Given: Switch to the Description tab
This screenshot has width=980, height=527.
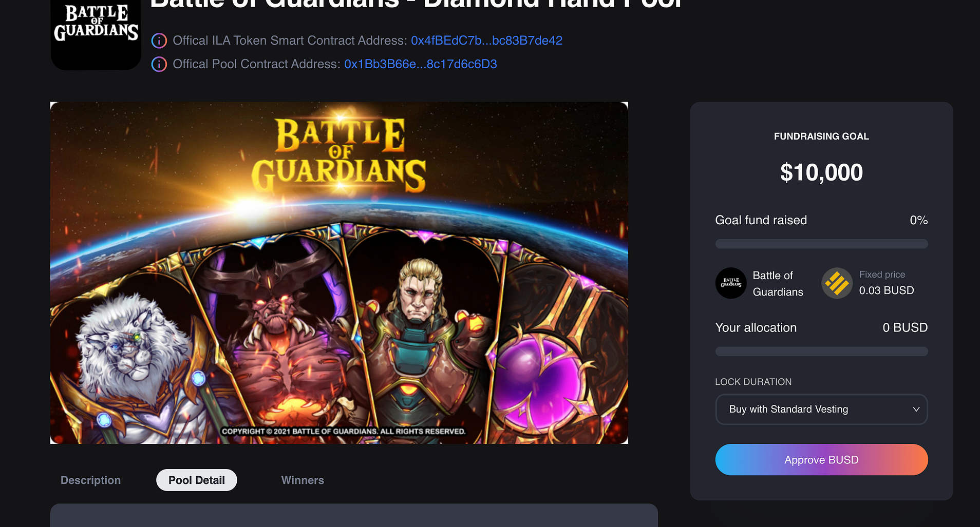Looking at the screenshot, I should point(91,480).
